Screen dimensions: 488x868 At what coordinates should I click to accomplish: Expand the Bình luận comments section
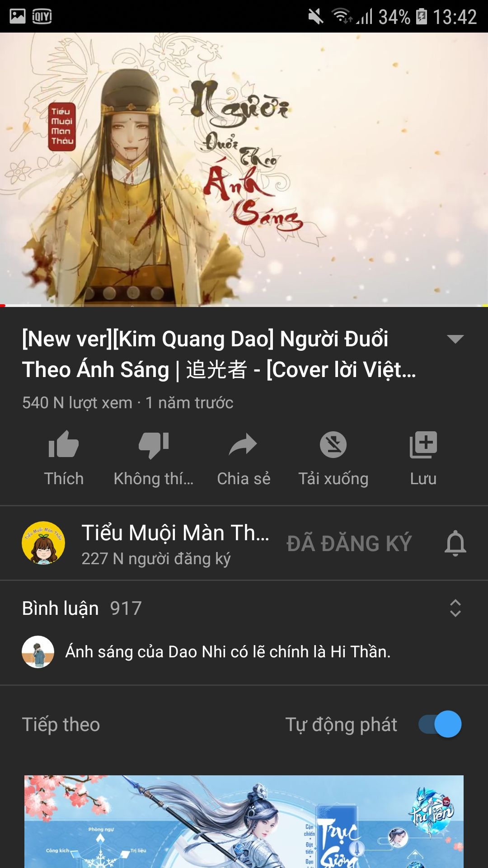(x=455, y=609)
